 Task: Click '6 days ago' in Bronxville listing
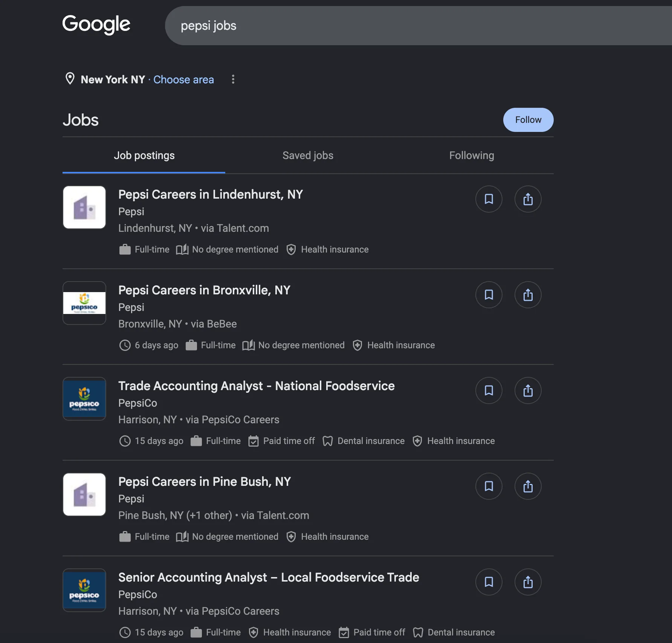point(157,345)
